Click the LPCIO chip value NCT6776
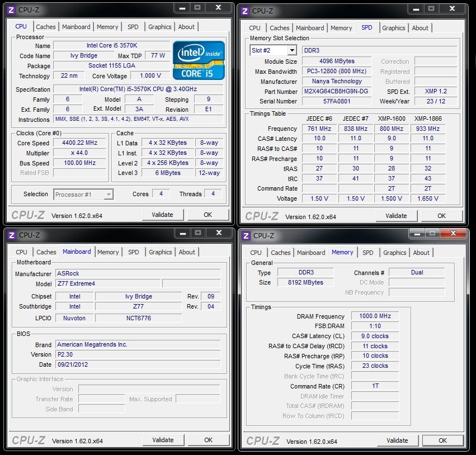 click(x=138, y=318)
